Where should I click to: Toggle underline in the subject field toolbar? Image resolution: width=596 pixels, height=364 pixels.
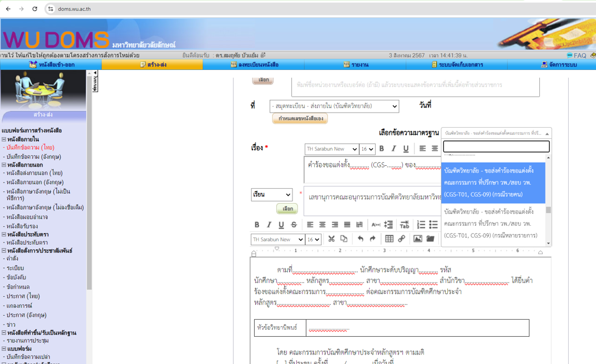point(406,149)
